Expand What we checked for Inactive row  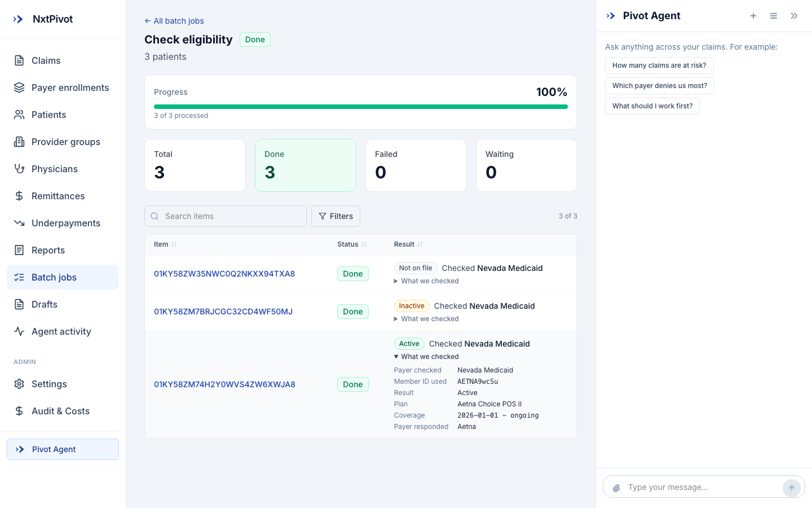pos(426,319)
